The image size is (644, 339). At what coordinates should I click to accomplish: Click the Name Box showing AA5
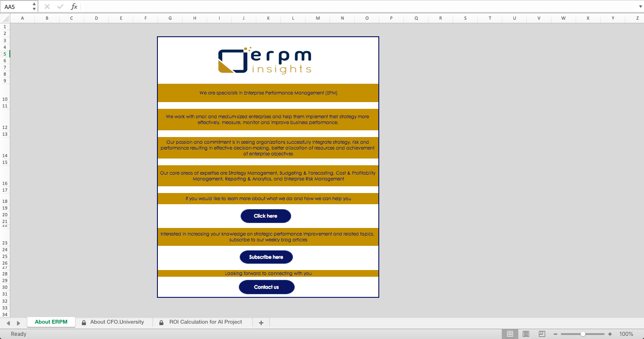click(x=16, y=7)
